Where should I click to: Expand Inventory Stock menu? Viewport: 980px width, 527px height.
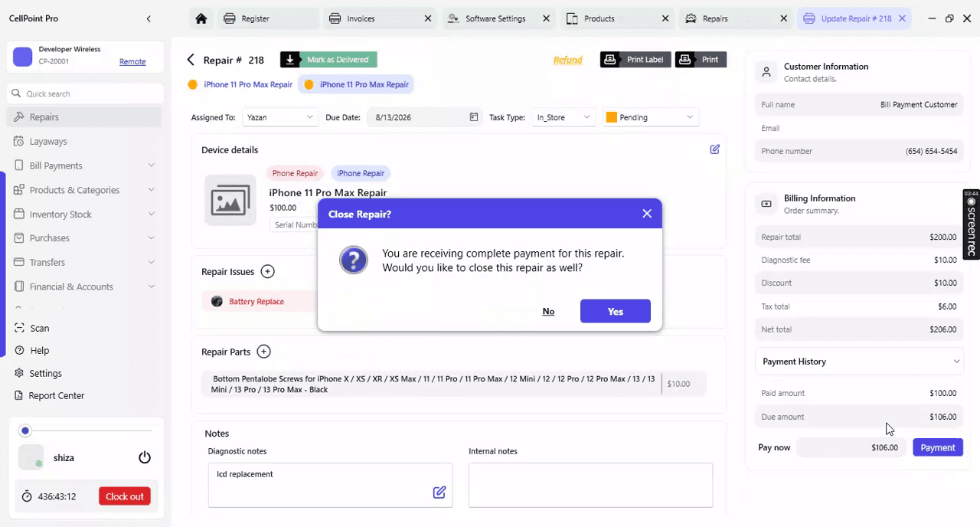click(151, 214)
